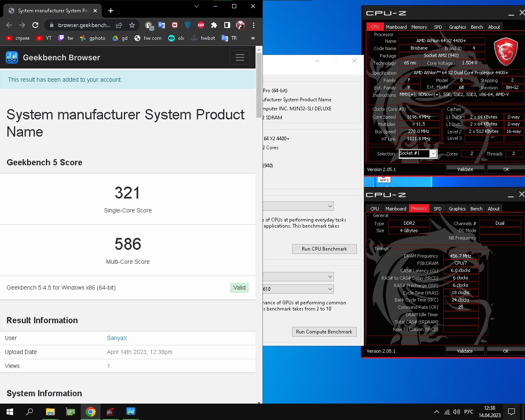525x420 pixels.
Task: Show hidden tray icons chevron
Action: coord(437,412)
